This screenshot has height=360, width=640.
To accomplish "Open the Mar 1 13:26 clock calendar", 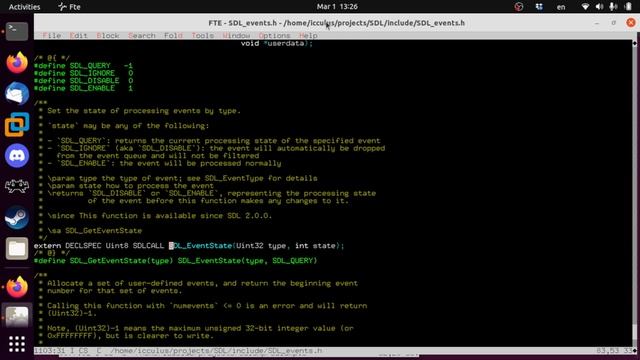I will (337, 7).
